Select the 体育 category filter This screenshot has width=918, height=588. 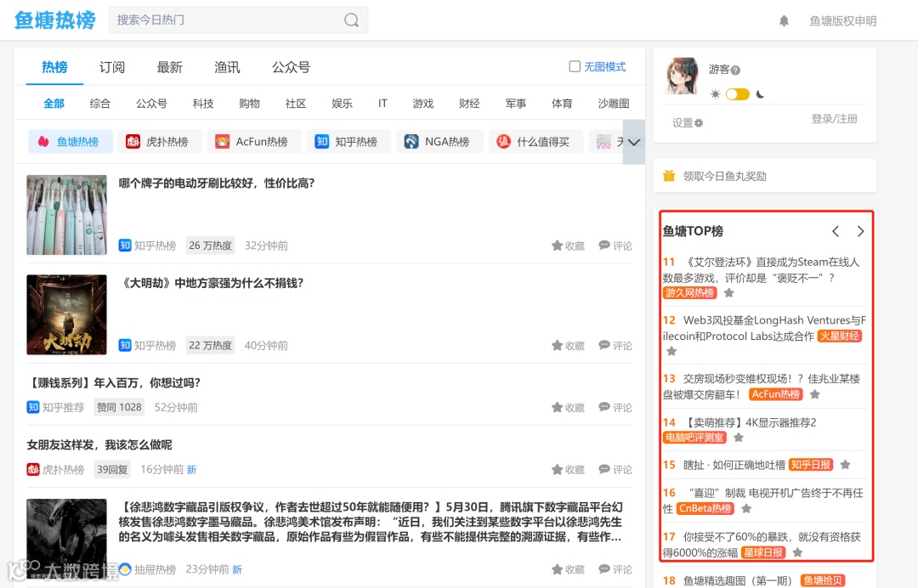[x=562, y=104]
